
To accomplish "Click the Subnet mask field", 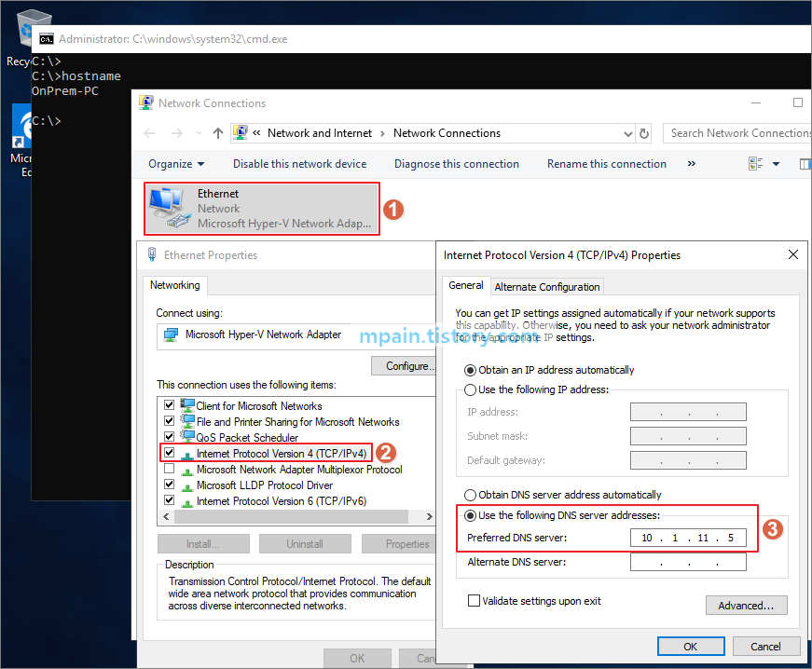I will click(x=688, y=436).
